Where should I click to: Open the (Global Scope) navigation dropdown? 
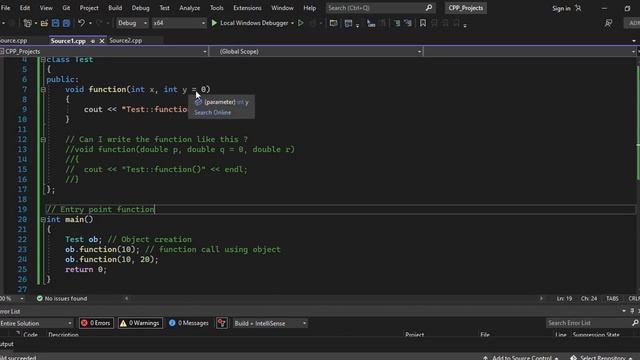[x=316, y=51]
